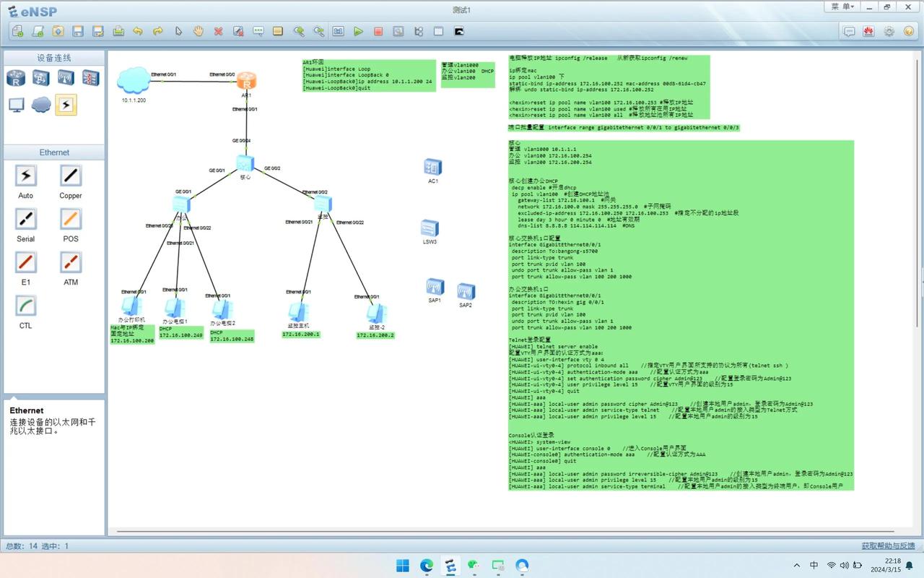924x578 pixels.
Task: Choose the Cloud device category icon
Action: pyautogui.click(x=41, y=105)
